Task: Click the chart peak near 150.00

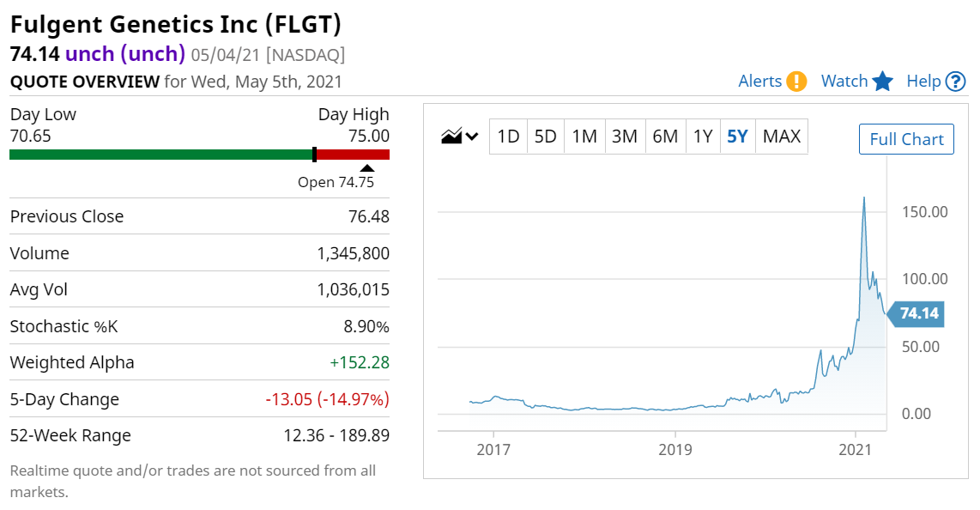Action: pyautogui.click(x=864, y=198)
